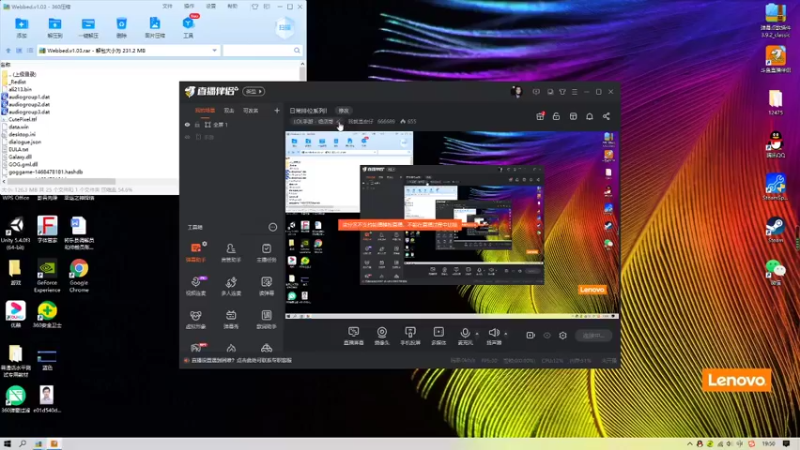The width and height of the screenshot is (800, 450).
Task: Select CutePixel.ttf in the archive list
Action: pyautogui.click(x=20, y=119)
